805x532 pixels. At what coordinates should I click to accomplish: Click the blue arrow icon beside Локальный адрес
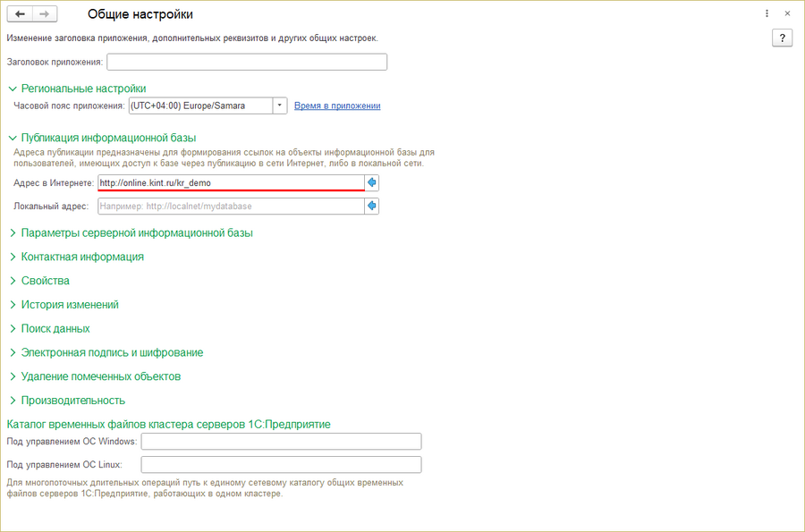(x=372, y=207)
